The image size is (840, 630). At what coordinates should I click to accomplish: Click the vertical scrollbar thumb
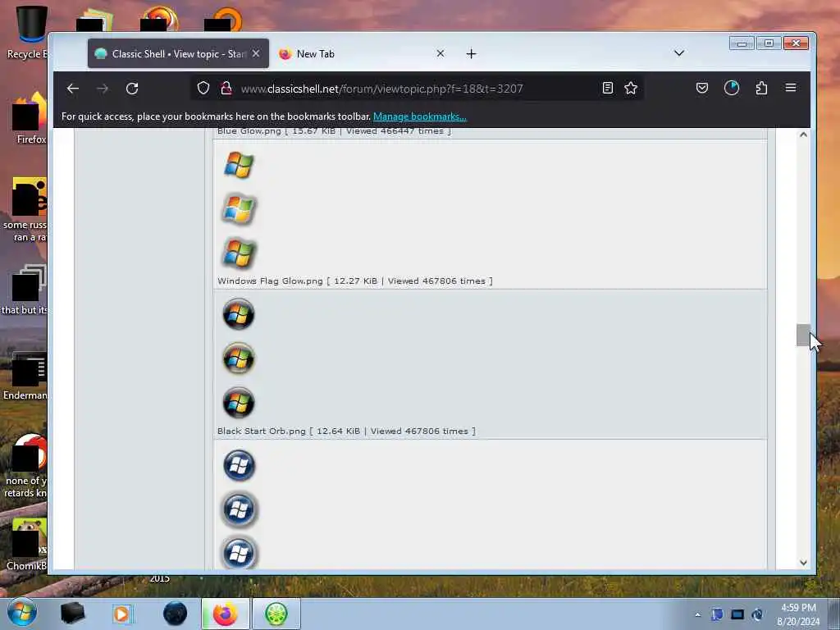tap(803, 336)
